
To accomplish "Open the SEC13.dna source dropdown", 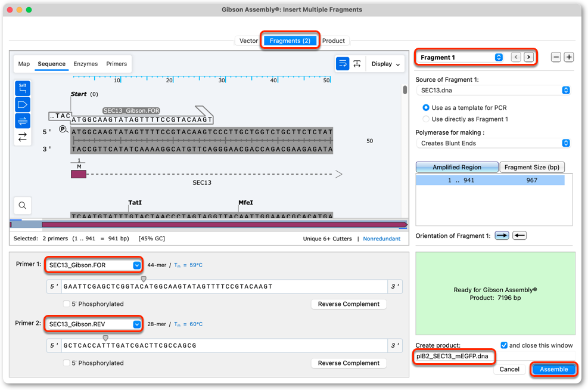I will [x=493, y=90].
